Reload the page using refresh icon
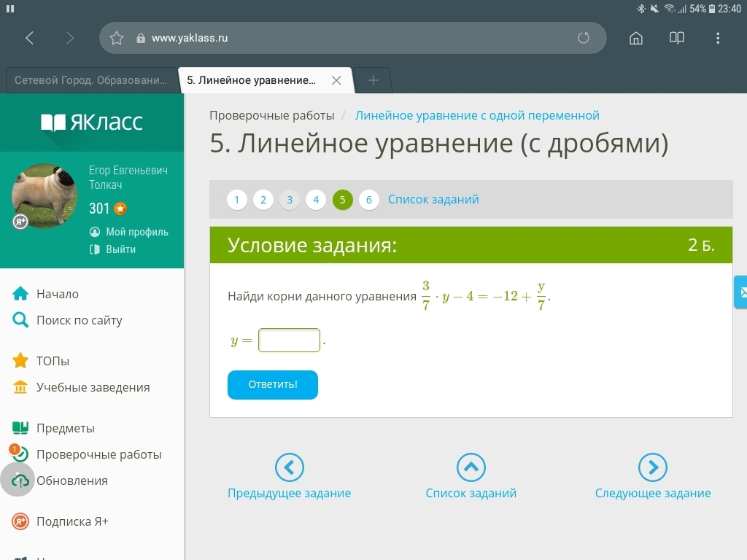This screenshot has height=560, width=747. click(x=584, y=38)
